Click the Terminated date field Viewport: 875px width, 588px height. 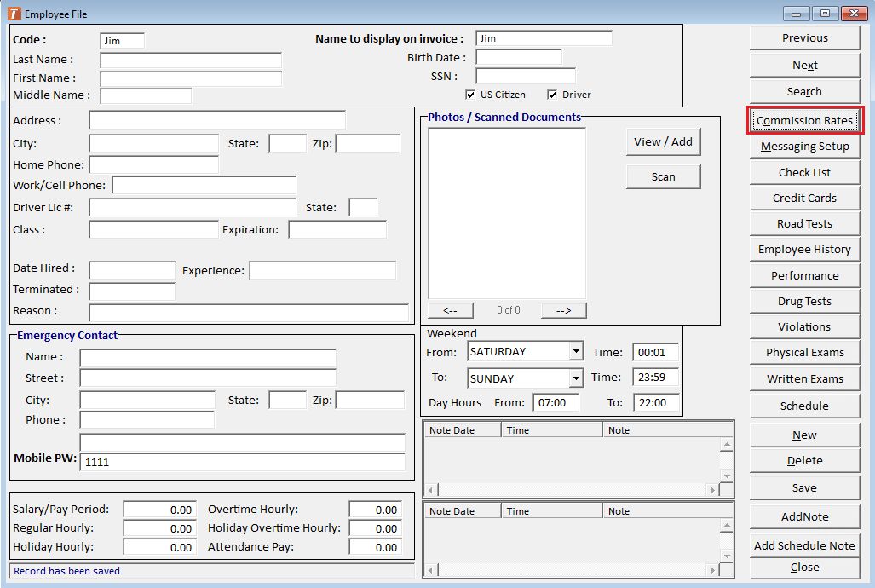point(132,291)
